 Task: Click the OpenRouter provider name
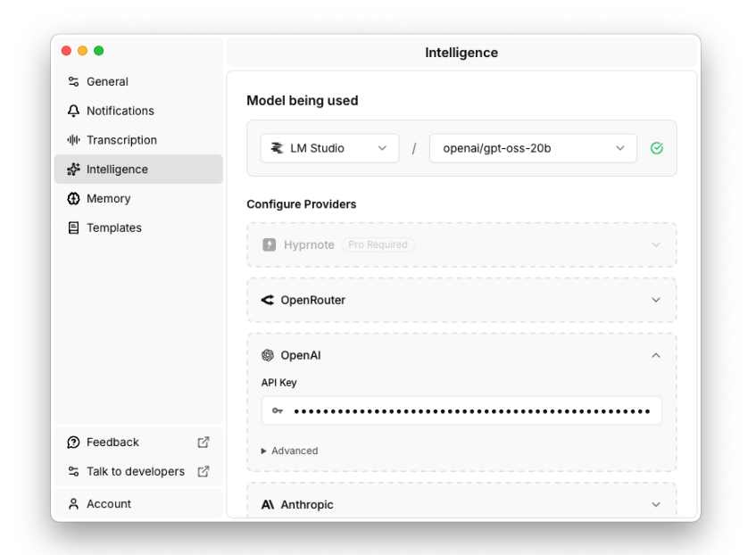tap(313, 300)
